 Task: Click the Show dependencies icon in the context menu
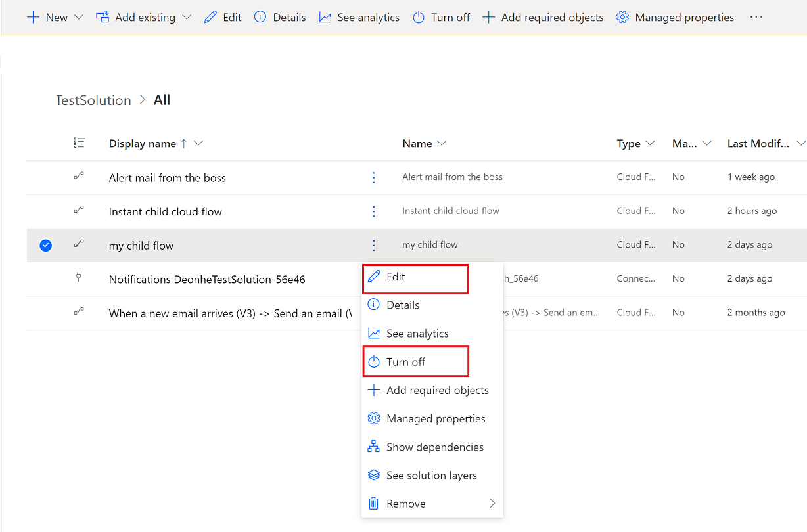[x=374, y=447]
